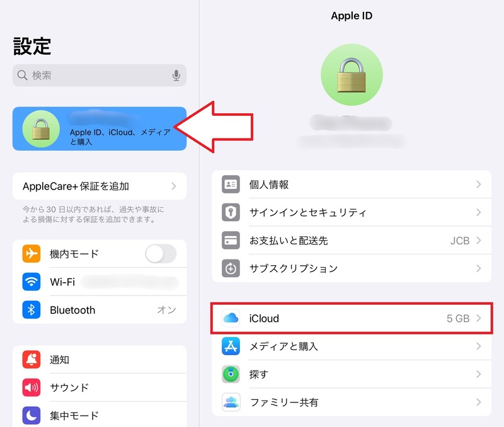Focus the 検索 search field
504x427 pixels.
(x=100, y=75)
